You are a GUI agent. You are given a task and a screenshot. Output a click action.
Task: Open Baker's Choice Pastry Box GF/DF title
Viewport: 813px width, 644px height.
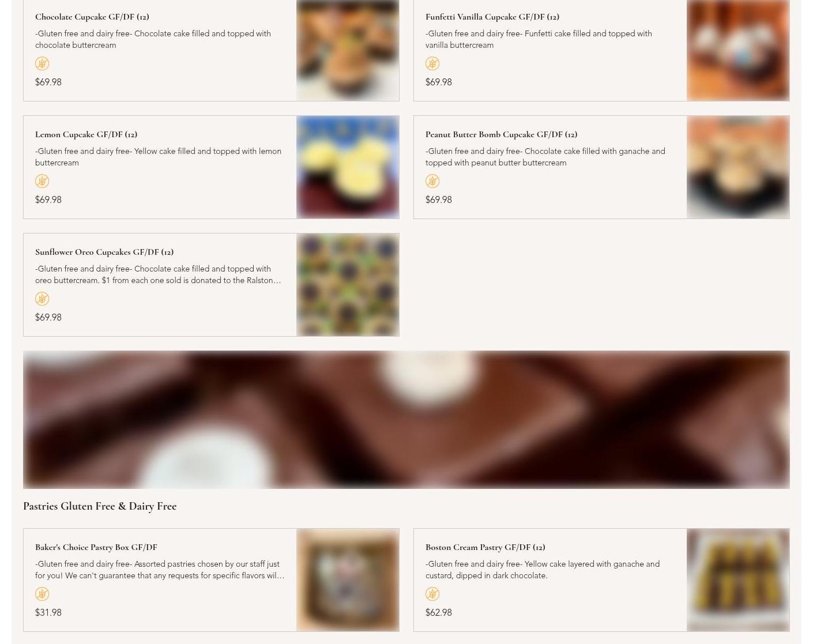point(96,547)
